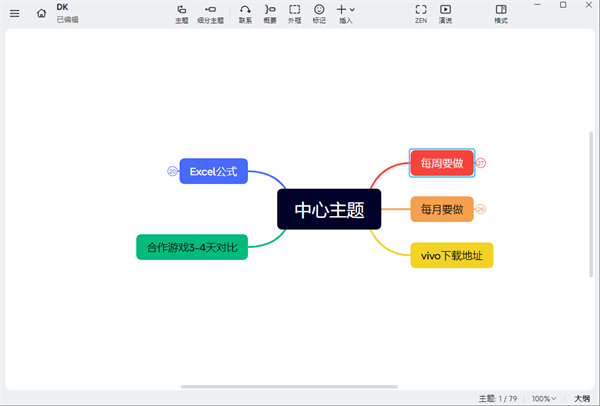This screenshot has width=600, height=406.
Task: Expand the 每月要做 subtopics badge
Action: pos(481,209)
